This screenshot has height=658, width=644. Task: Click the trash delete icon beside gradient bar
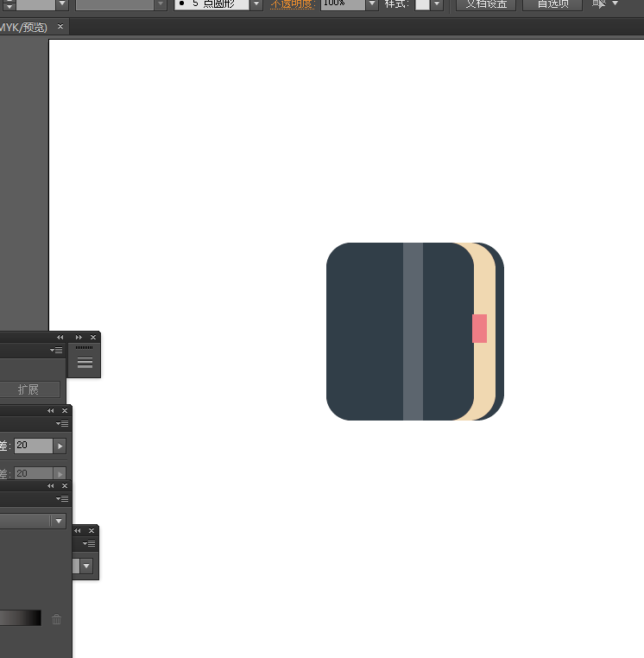56,619
